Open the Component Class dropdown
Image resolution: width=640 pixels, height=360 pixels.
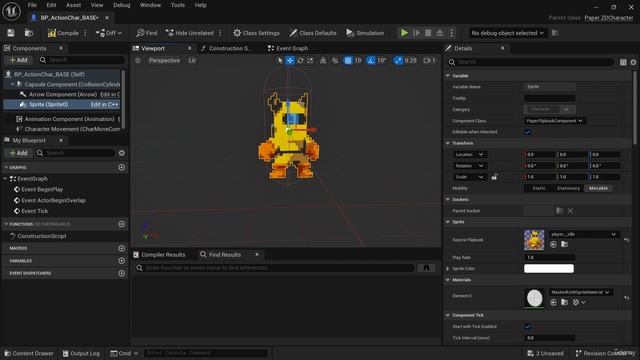click(x=555, y=121)
